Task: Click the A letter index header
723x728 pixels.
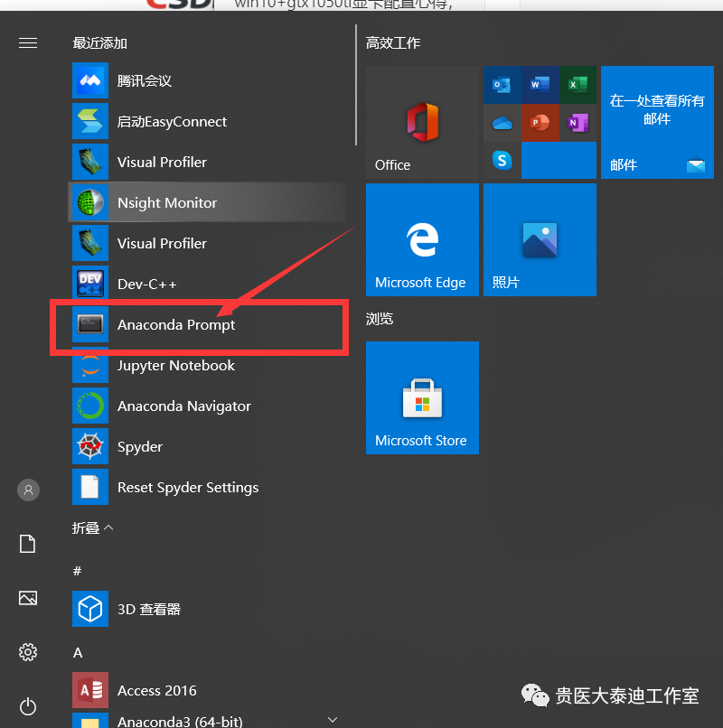Action: click(x=78, y=652)
